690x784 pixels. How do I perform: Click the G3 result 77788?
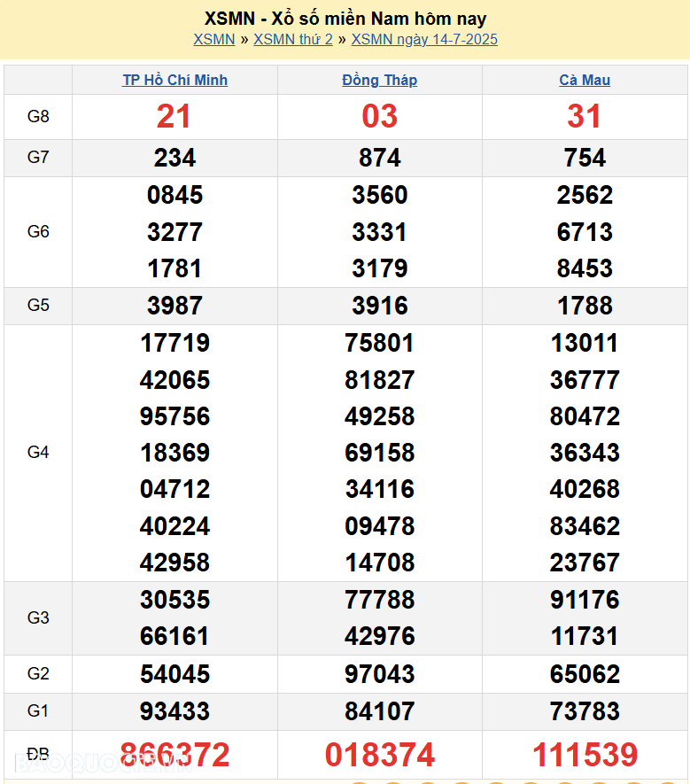pos(379,600)
